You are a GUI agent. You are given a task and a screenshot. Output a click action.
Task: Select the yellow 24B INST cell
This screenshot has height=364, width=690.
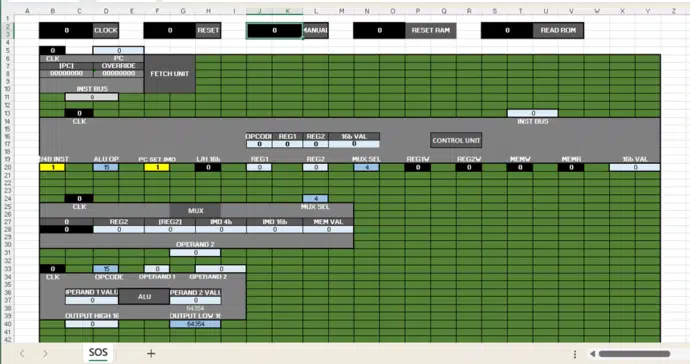point(52,167)
